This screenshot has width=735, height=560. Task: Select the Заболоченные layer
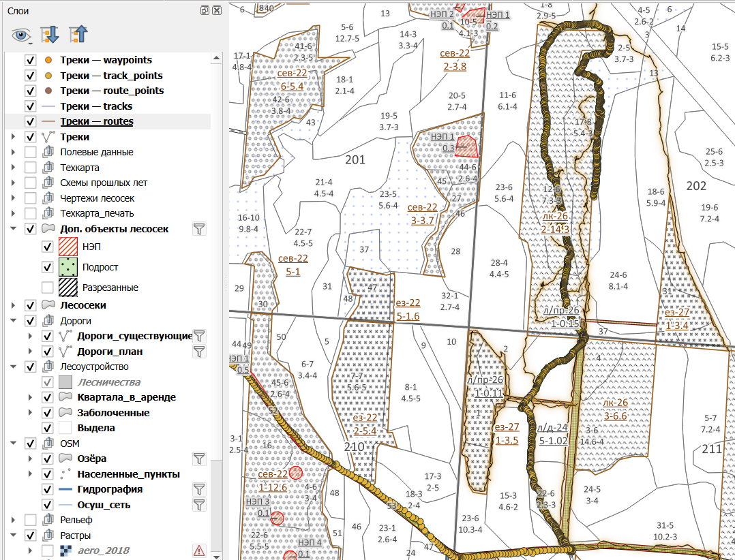pos(113,413)
